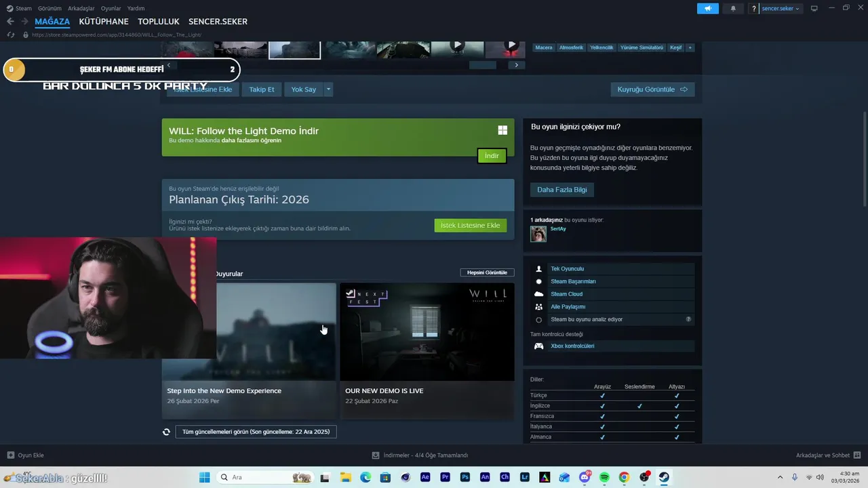The width and height of the screenshot is (868, 488).
Task: Click the Windows taskbar Ara search box
Action: point(265,477)
